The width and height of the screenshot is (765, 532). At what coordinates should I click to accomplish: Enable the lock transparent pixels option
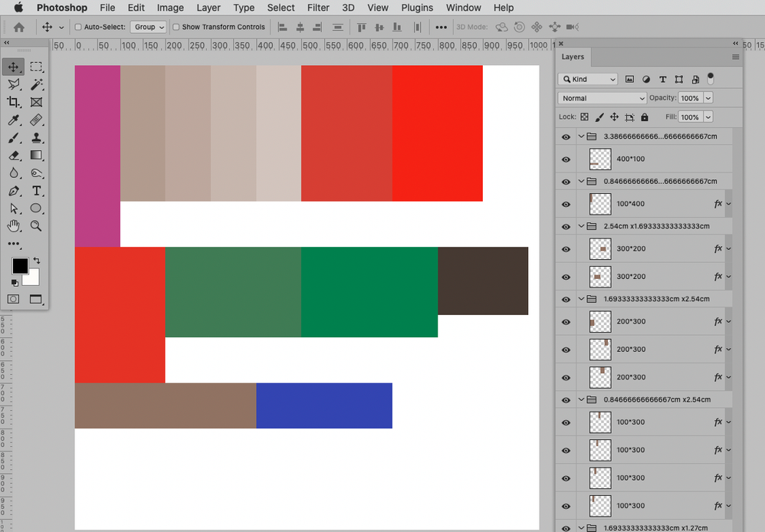584,117
